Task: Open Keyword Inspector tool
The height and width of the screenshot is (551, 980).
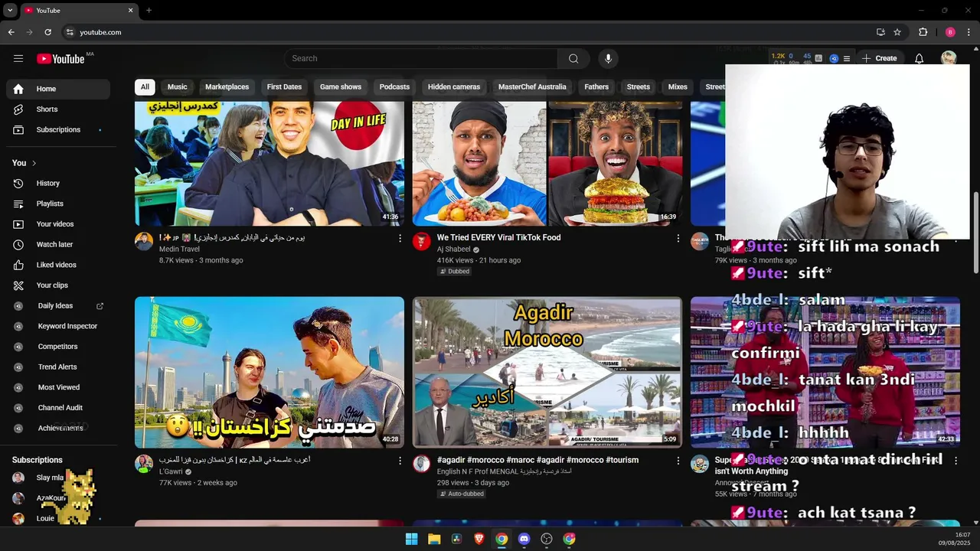Action: coord(58,326)
